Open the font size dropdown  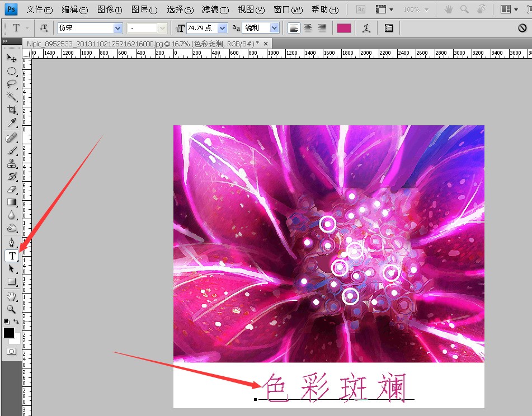[x=223, y=28]
